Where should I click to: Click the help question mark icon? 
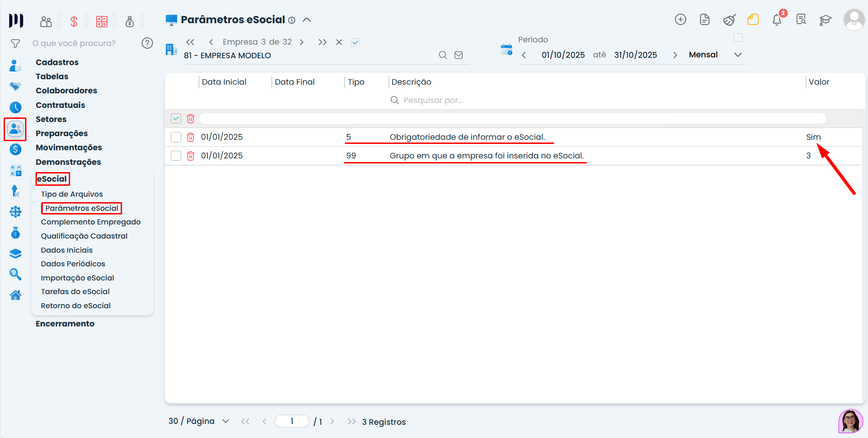coord(147,43)
